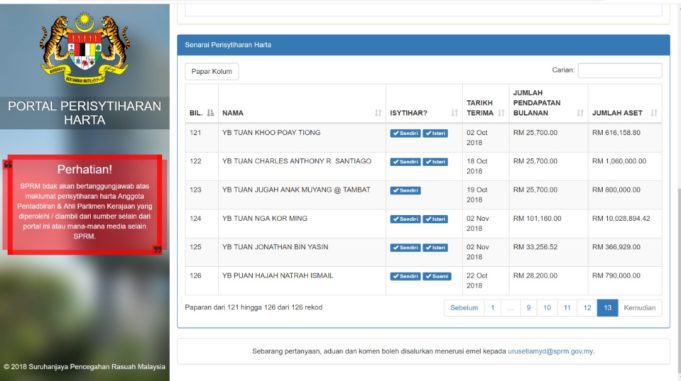
Task: Click the 2018 Suruhanjaya Pencegahan Rasuah copyright text
Action: tap(85, 367)
